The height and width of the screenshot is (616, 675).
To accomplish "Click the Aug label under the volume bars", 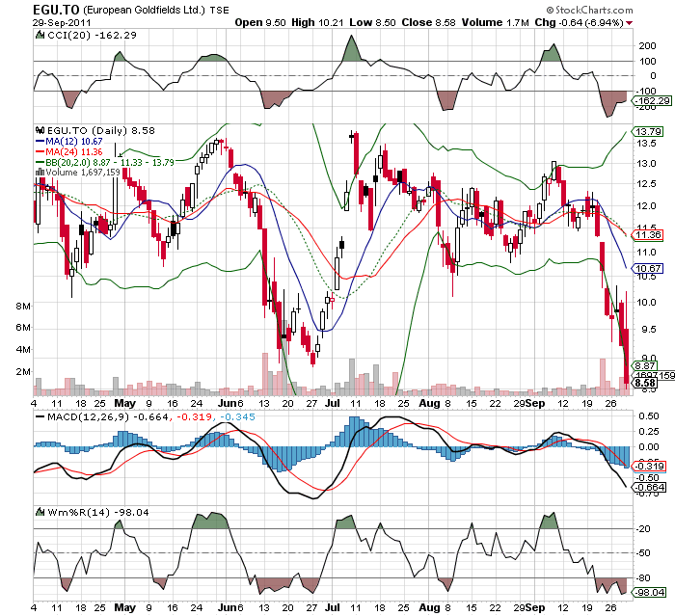I will (x=429, y=403).
